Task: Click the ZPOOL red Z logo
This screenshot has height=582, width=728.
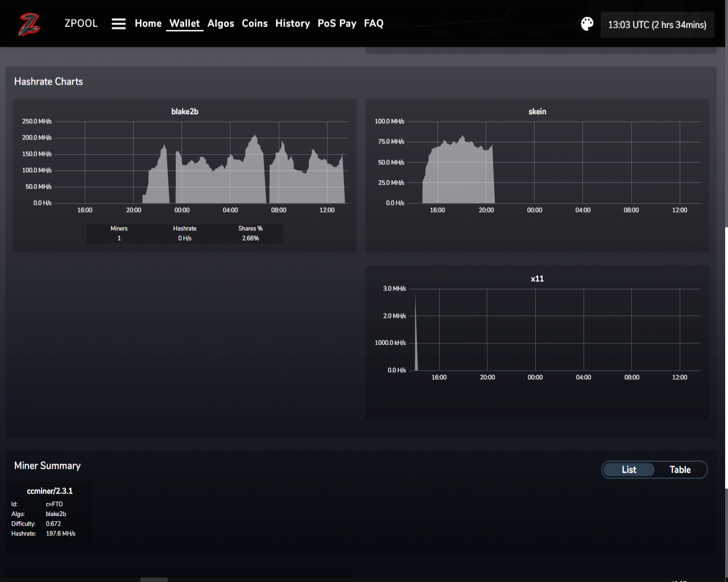Action: pyautogui.click(x=30, y=24)
